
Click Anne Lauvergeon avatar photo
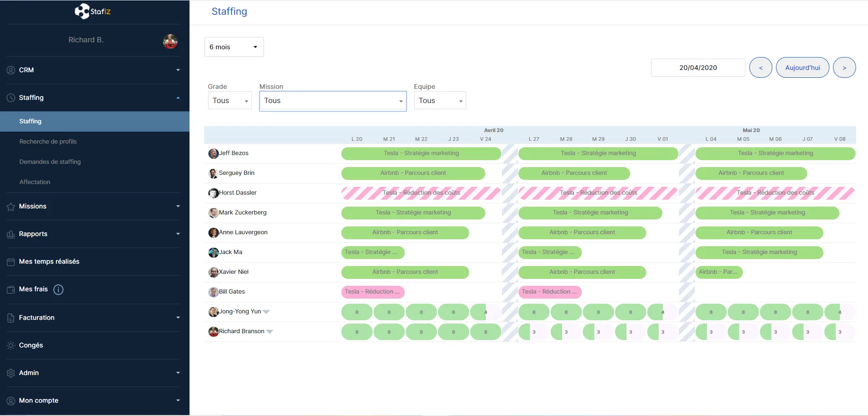pyautogui.click(x=213, y=233)
